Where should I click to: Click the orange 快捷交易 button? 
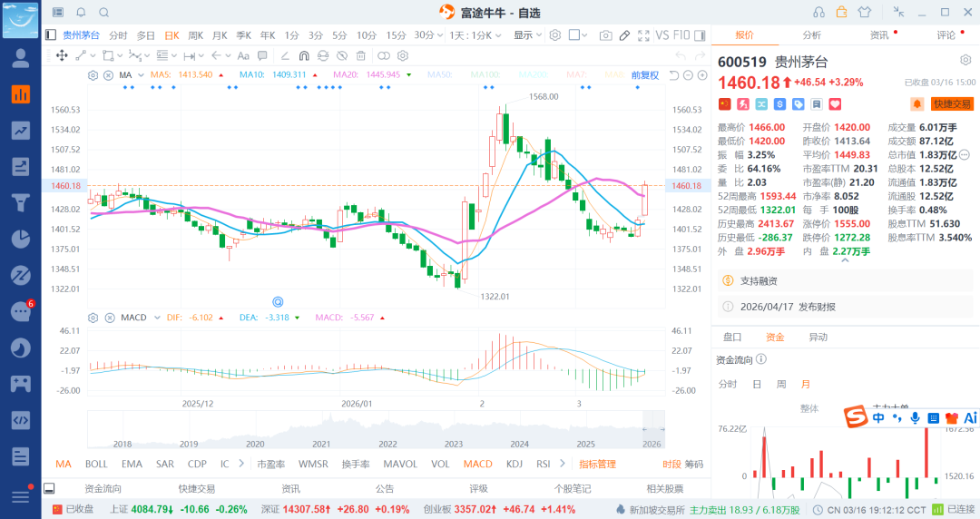[953, 104]
